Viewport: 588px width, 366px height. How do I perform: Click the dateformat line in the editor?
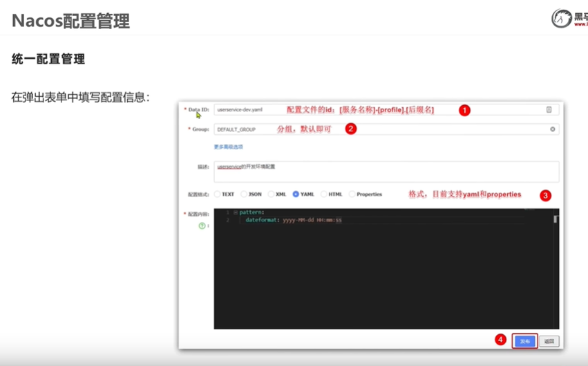[294, 220]
